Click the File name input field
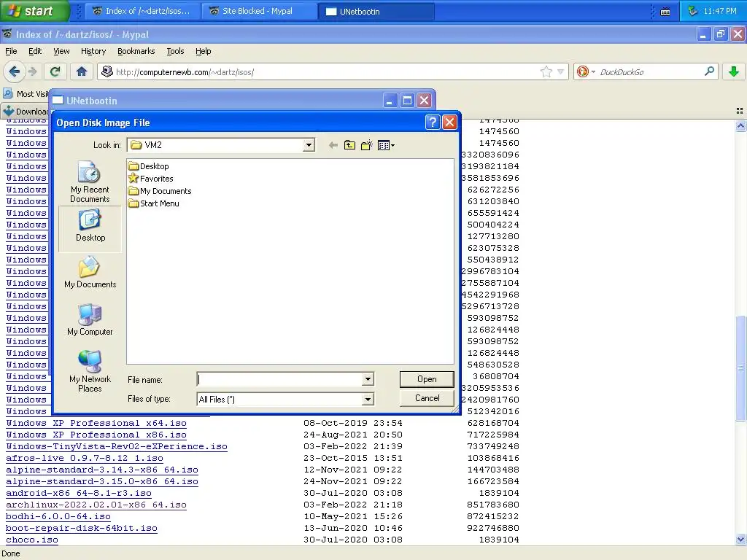This screenshot has width=747, height=560. [279, 379]
